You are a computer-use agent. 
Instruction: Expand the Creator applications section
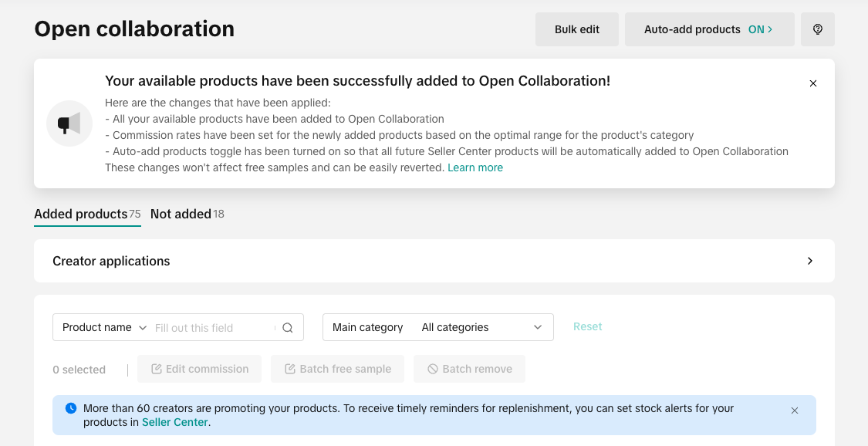pyautogui.click(x=809, y=261)
